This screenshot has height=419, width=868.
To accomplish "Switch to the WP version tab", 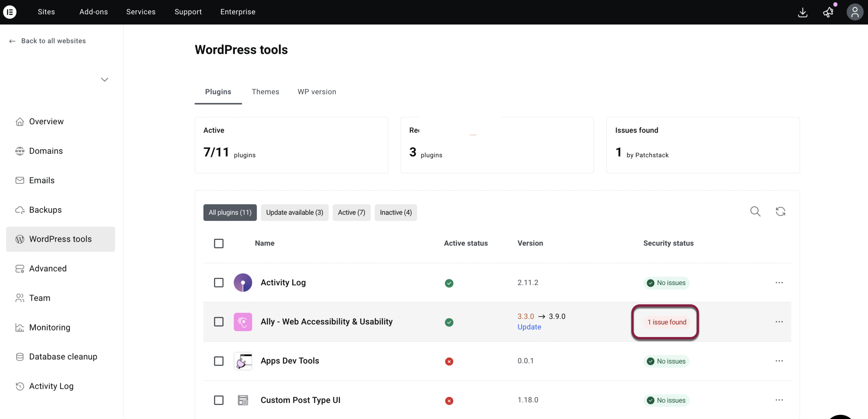I will click(x=317, y=92).
